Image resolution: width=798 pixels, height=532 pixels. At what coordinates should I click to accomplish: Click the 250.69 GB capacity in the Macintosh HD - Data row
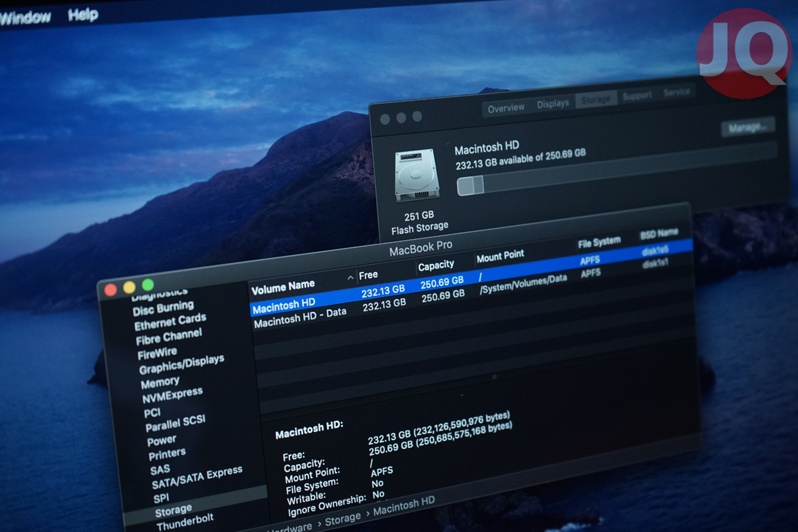click(x=443, y=297)
